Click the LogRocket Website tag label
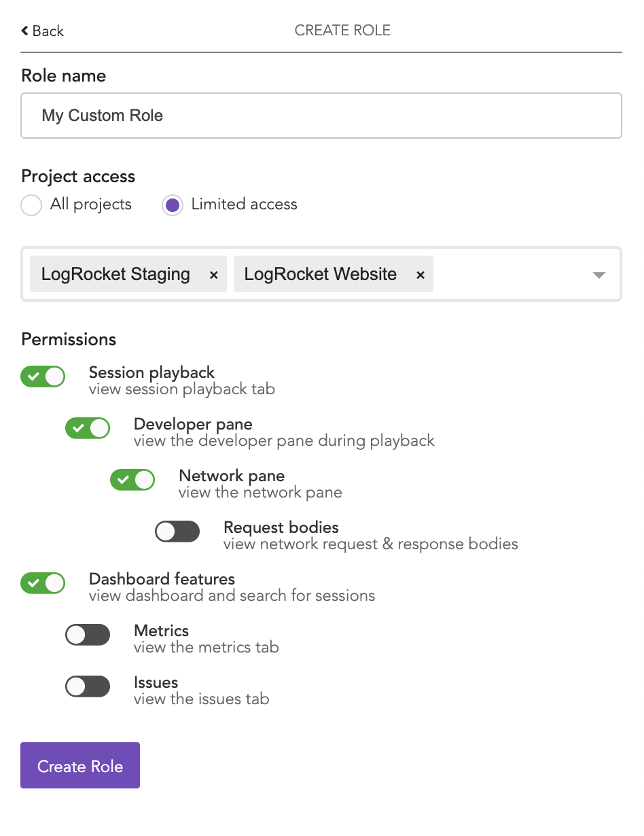Image resolution: width=644 pixels, height=836 pixels. pos(321,275)
